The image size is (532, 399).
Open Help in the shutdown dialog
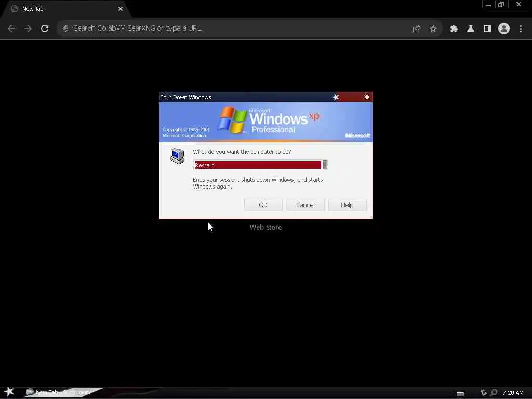point(348,205)
